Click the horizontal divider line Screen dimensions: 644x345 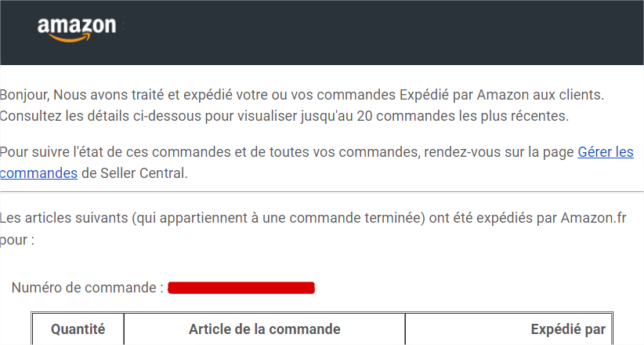(x=322, y=192)
